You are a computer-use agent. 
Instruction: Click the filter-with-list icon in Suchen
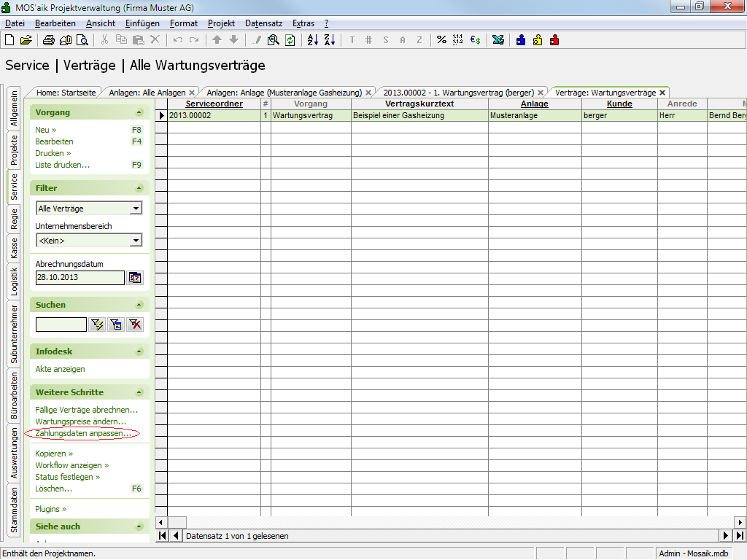[116, 324]
